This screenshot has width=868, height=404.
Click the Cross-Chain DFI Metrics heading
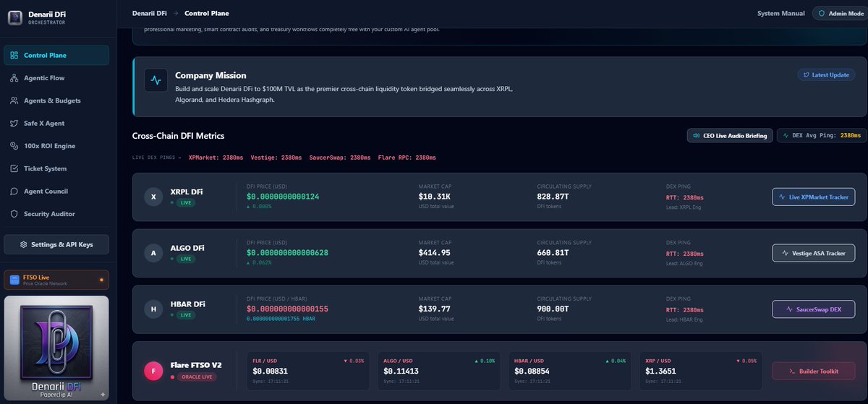[179, 135]
